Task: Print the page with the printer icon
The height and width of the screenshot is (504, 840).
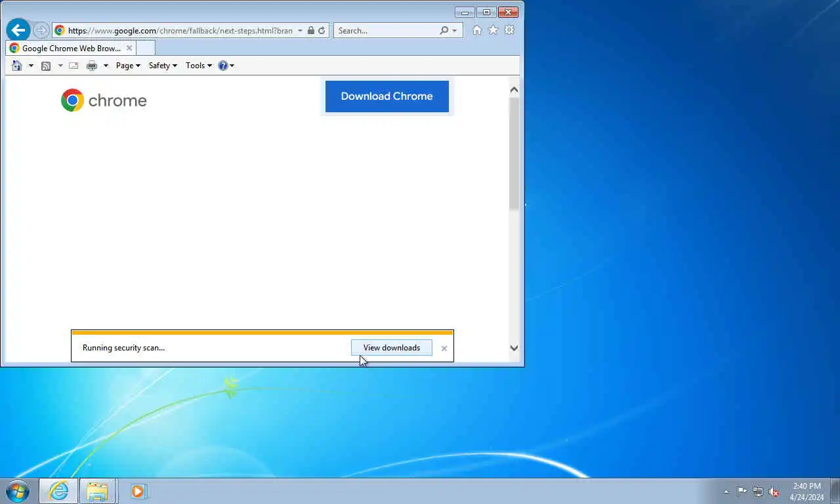Action: (x=92, y=66)
